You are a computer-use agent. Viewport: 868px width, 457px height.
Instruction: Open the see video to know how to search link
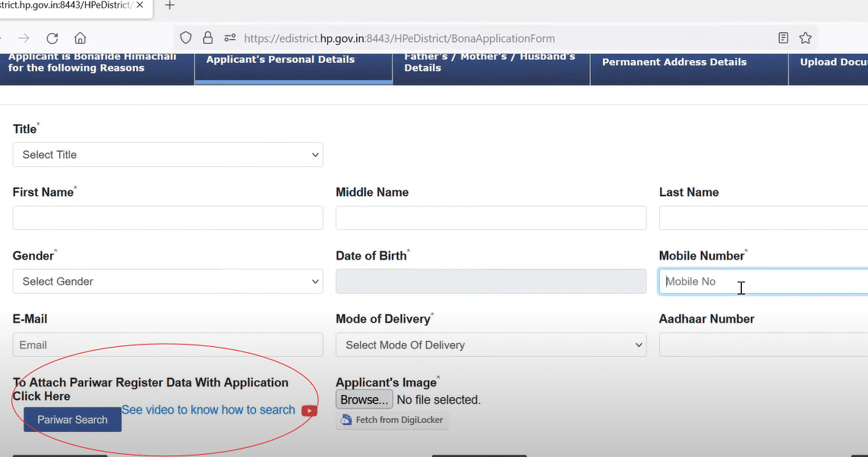pos(208,410)
